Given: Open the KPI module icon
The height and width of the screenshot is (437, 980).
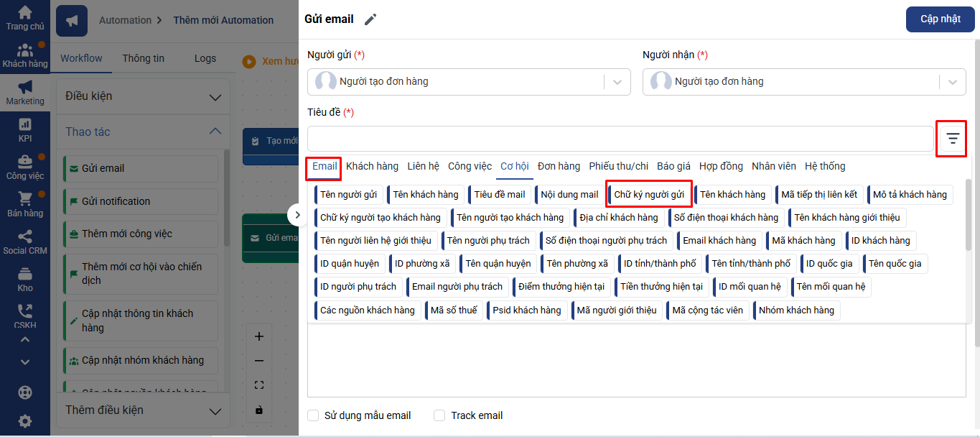Looking at the screenshot, I should coord(25,129).
